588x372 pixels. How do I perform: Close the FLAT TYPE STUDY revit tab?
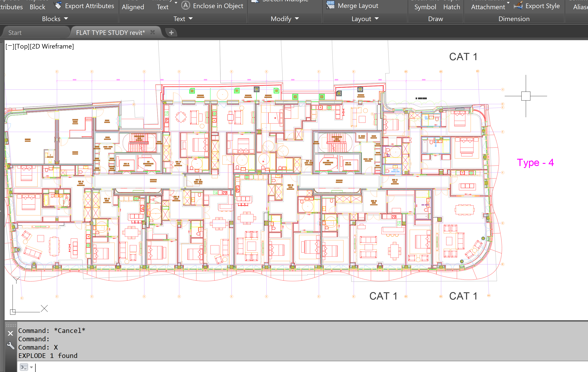point(153,32)
